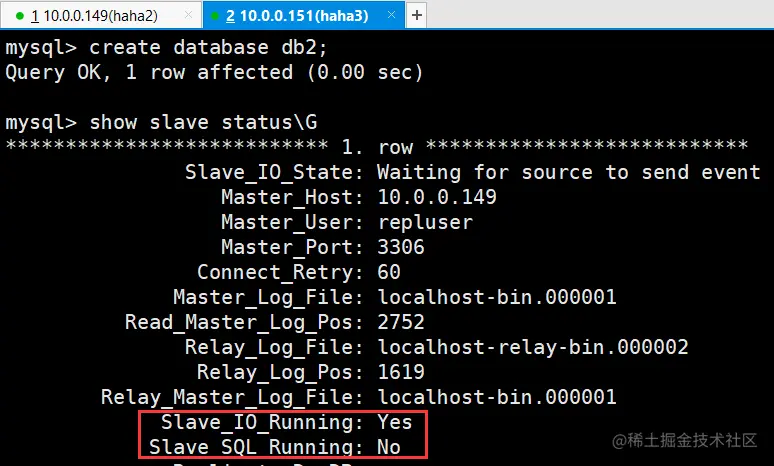The width and height of the screenshot is (774, 466).
Task: Click the Master_Host field label
Action: (x=292, y=197)
